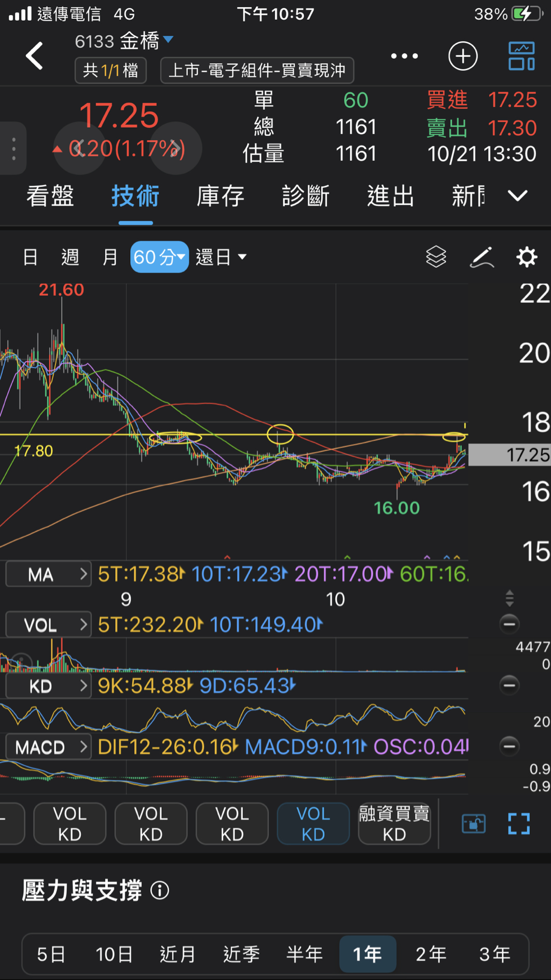
Task: Open the 還日 dropdown selector
Action: click(221, 257)
